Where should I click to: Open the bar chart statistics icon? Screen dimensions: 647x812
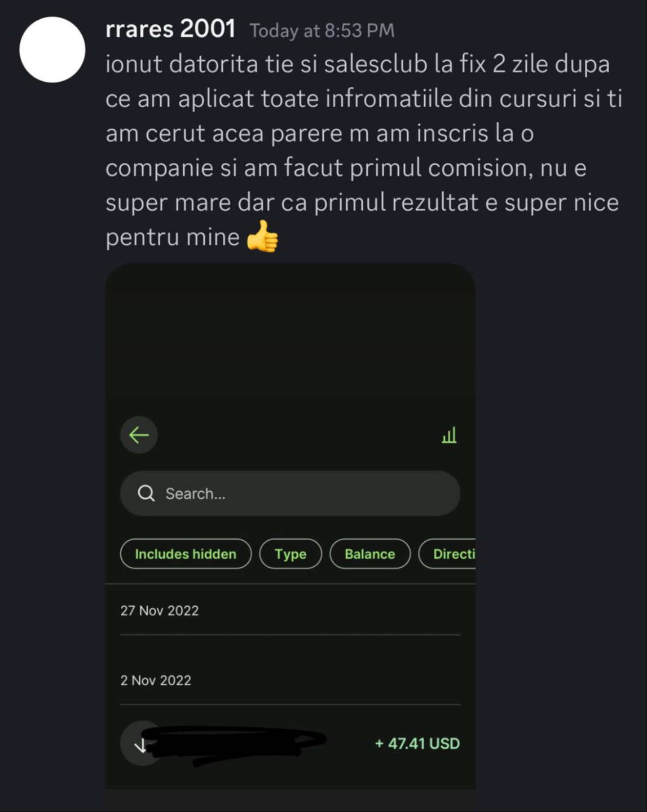point(449,435)
